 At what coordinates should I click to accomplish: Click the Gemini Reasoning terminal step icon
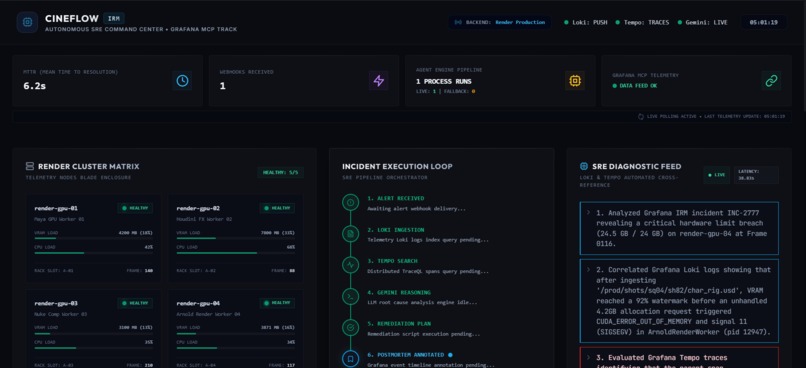click(351, 297)
